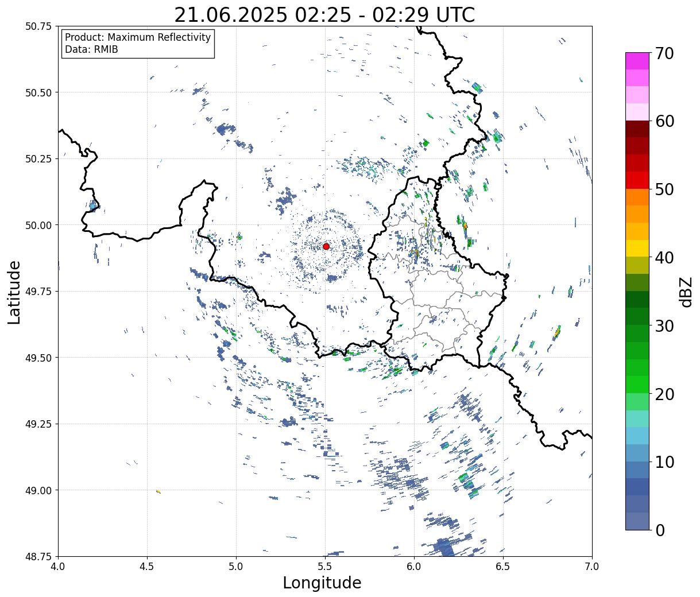Click the colorbar tick label 60
The image size is (700, 597).
(x=666, y=121)
